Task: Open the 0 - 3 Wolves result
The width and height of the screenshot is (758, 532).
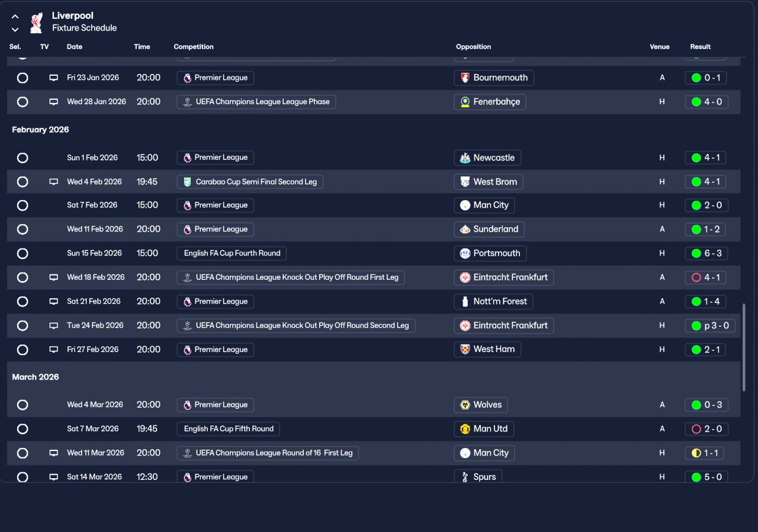Action: [x=706, y=405]
